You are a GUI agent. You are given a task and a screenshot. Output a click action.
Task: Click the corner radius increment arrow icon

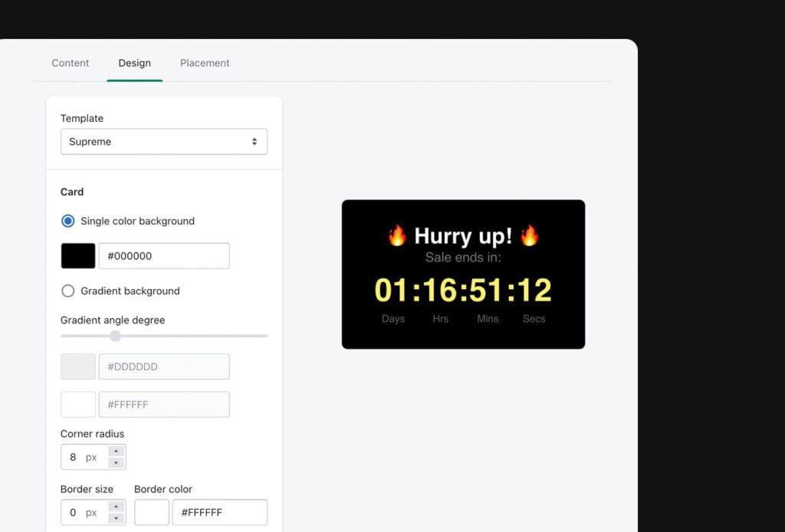pos(116,452)
